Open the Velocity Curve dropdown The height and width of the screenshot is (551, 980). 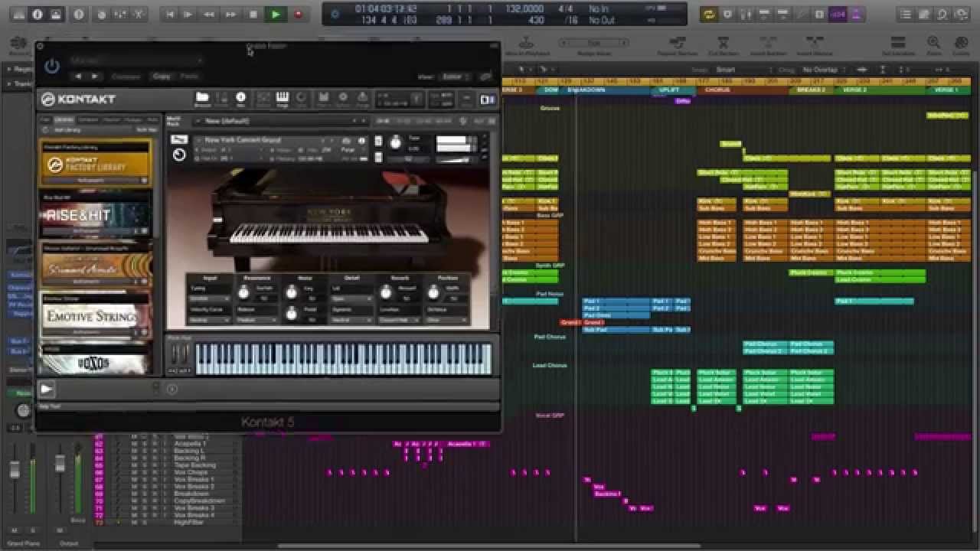210,319
